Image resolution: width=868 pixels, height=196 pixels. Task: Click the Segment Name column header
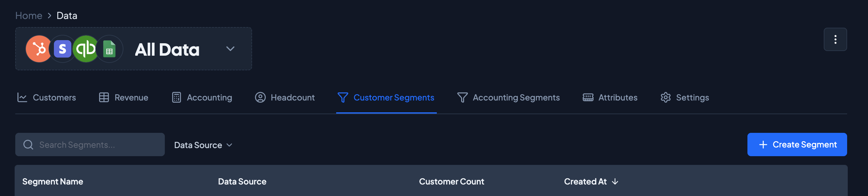click(53, 182)
